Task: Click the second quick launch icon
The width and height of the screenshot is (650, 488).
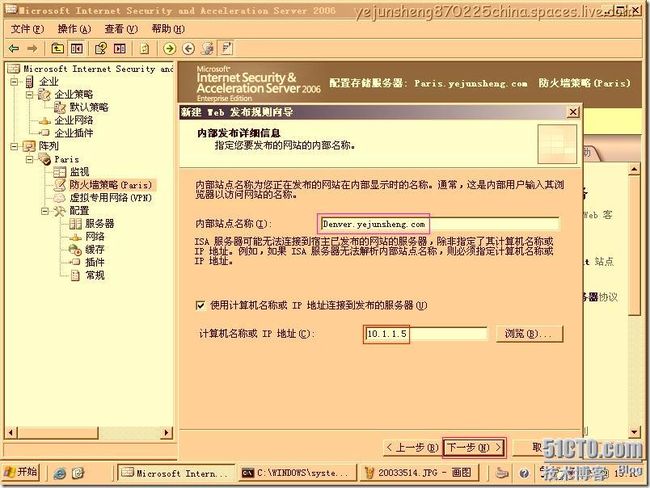Action: (x=78, y=473)
